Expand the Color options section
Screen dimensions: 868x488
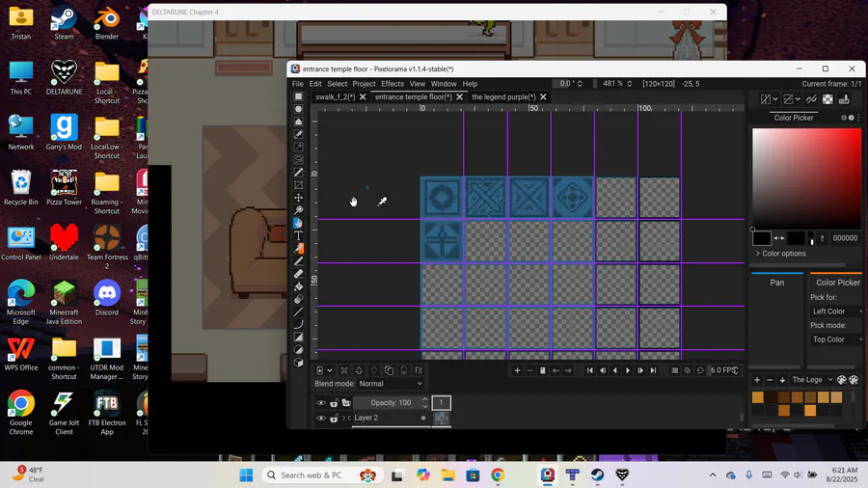click(780, 254)
